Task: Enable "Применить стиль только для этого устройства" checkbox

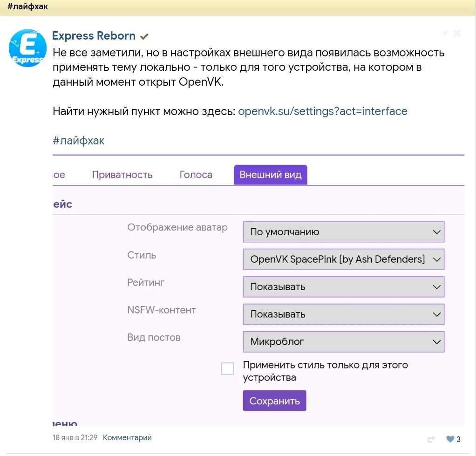Action: (227, 369)
